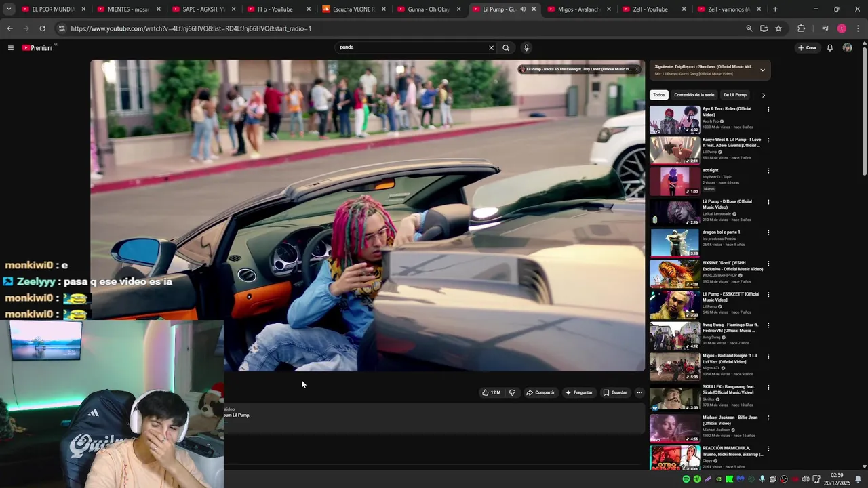Go back with the browser back arrow

pyautogui.click(x=9, y=28)
